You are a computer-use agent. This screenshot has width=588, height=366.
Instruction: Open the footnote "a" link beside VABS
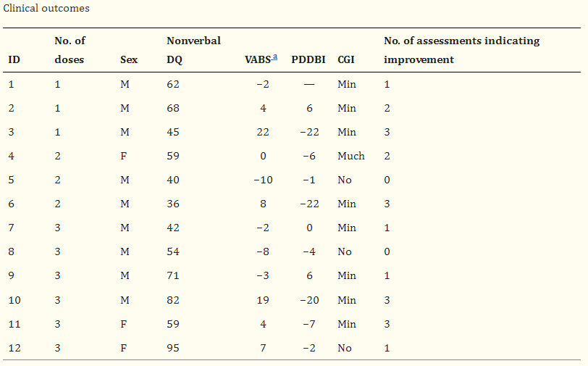(276, 59)
